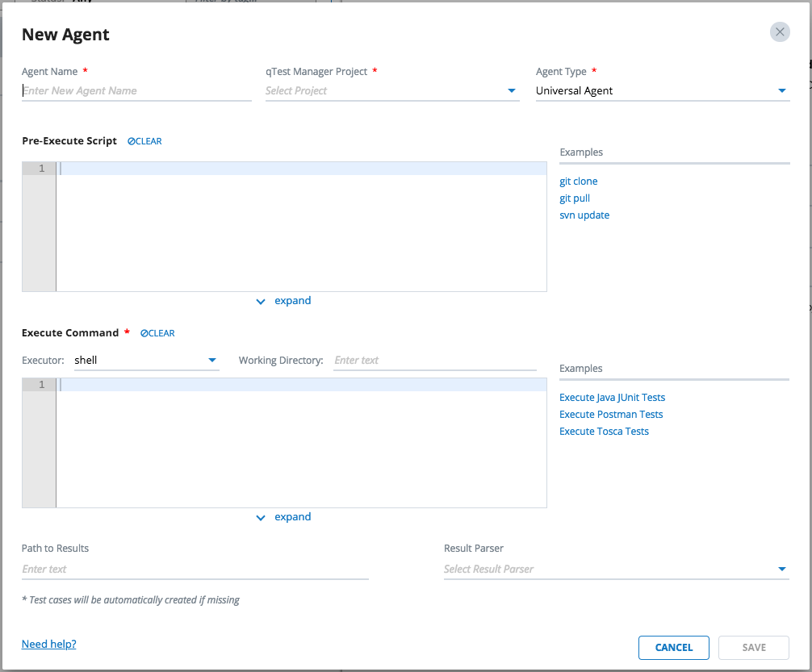The width and height of the screenshot is (812, 672).
Task: Open qTest Manager Project dropdown
Action: pyautogui.click(x=392, y=90)
